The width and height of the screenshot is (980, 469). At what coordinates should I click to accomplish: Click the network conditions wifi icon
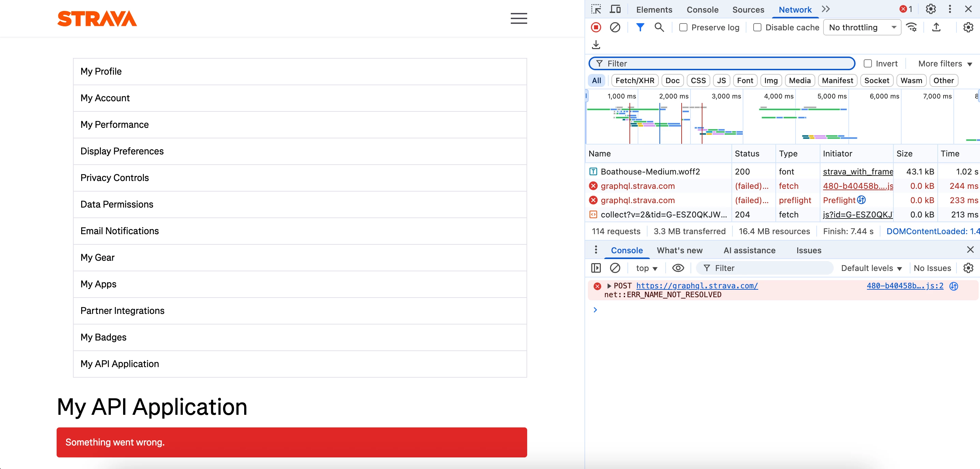(911, 27)
